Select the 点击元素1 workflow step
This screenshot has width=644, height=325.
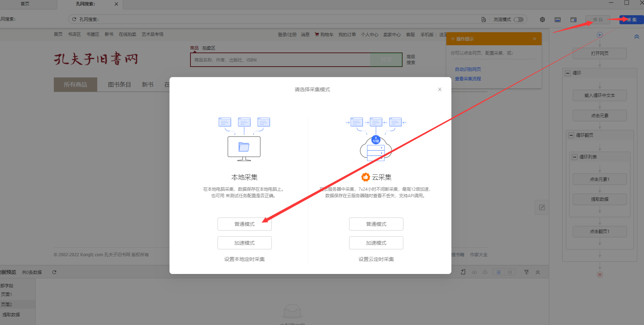[600, 180]
